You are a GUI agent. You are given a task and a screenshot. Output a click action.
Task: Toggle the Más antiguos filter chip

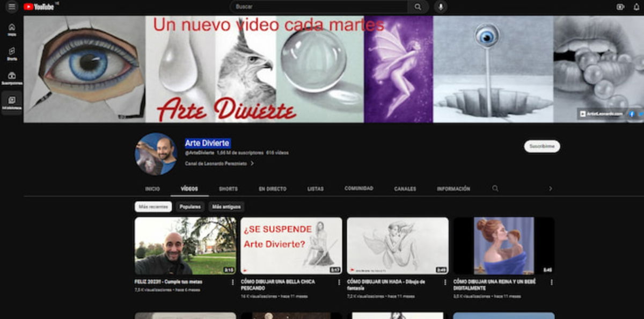(x=227, y=206)
